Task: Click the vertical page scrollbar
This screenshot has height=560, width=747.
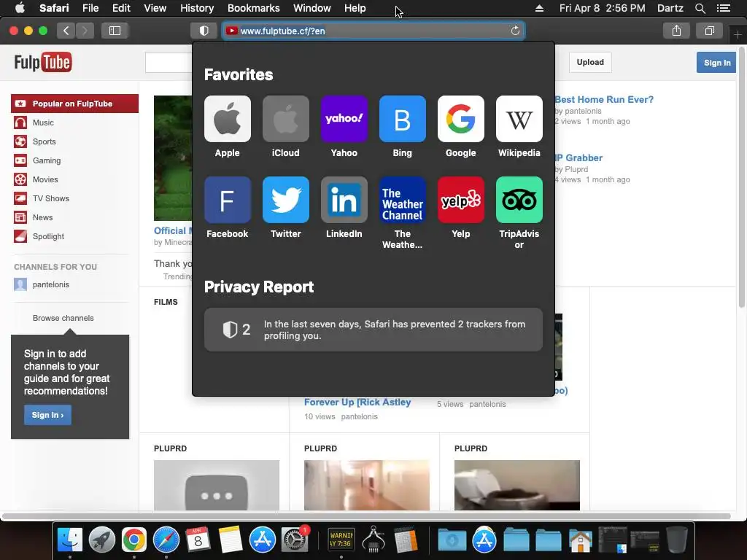Action: tap(742, 178)
